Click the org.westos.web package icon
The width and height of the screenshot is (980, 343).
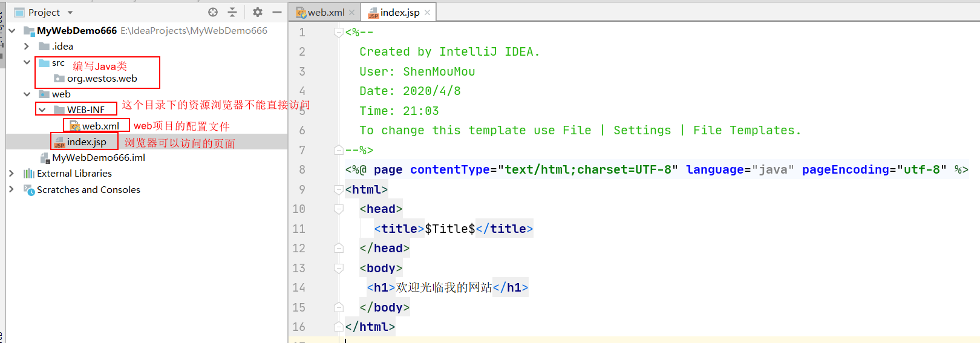(x=59, y=78)
